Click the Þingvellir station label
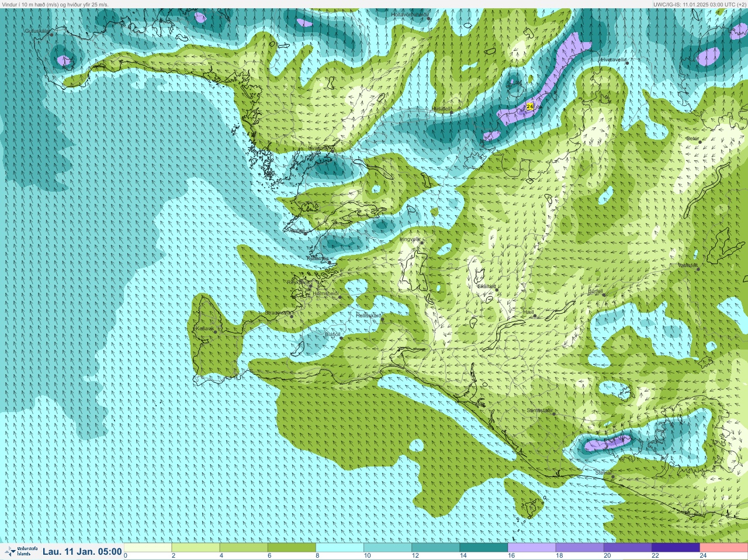The width and height of the screenshot is (748, 560). click(x=410, y=239)
